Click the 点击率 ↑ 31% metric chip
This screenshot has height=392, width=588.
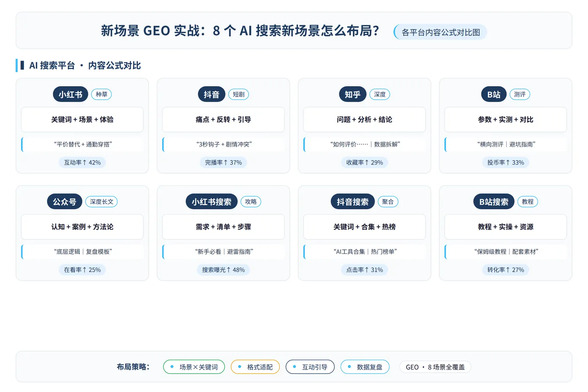point(365,270)
